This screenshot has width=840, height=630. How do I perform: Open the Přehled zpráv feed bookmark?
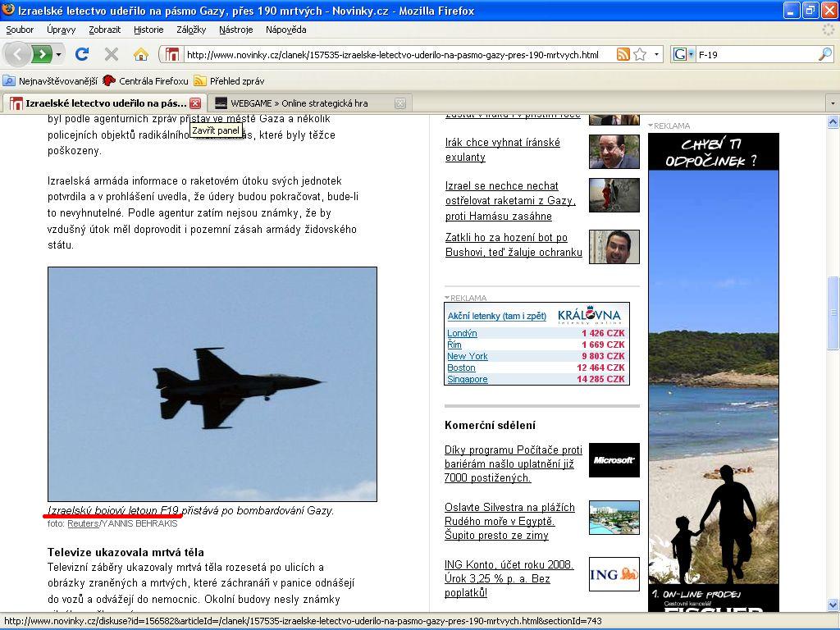point(229,81)
